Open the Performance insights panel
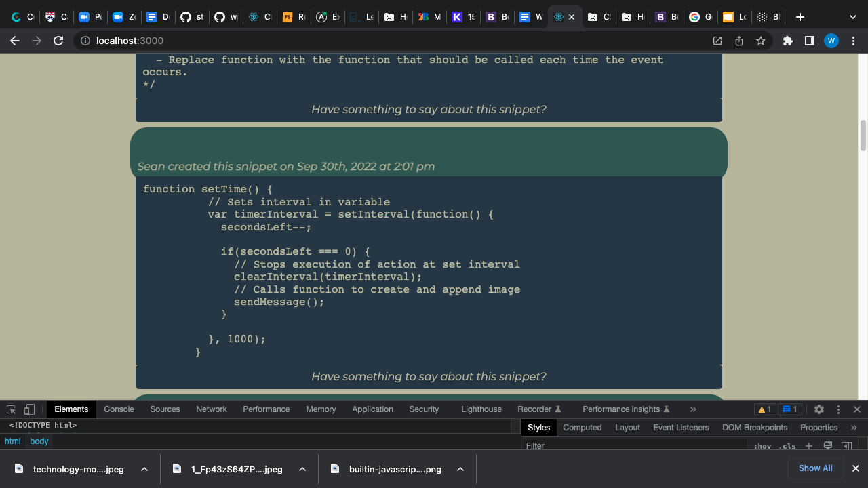 coord(626,409)
